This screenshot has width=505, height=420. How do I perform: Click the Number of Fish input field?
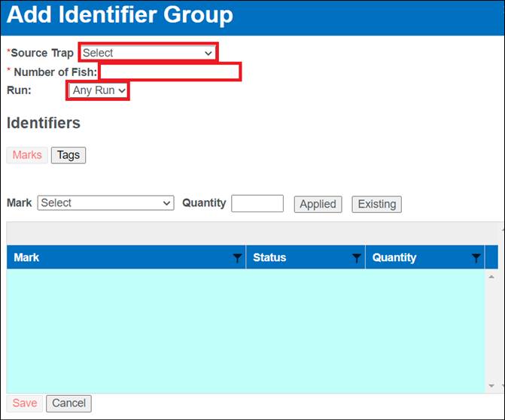click(x=169, y=72)
